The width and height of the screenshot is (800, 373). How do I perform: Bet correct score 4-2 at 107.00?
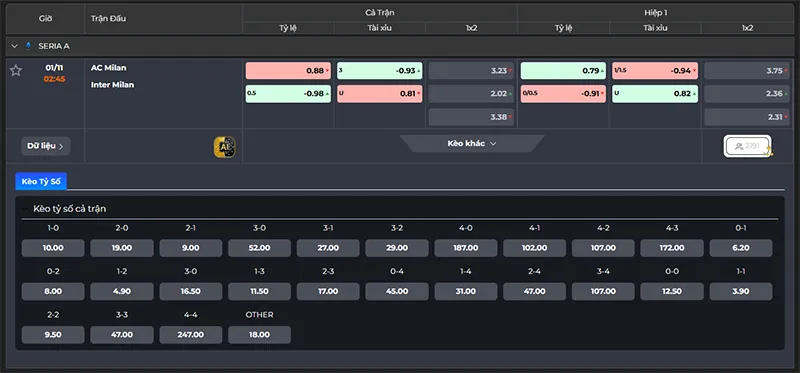[604, 248]
